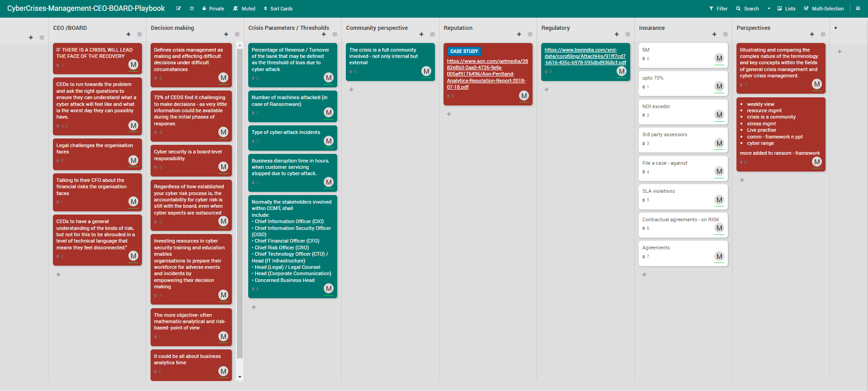Open the aon.com reputation report link

click(487, 74)
